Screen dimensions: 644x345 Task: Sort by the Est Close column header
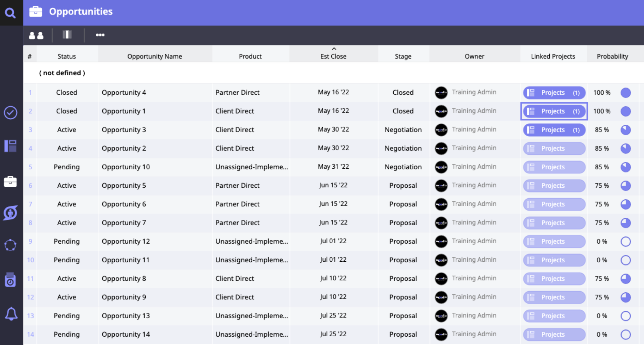[333, 56]
